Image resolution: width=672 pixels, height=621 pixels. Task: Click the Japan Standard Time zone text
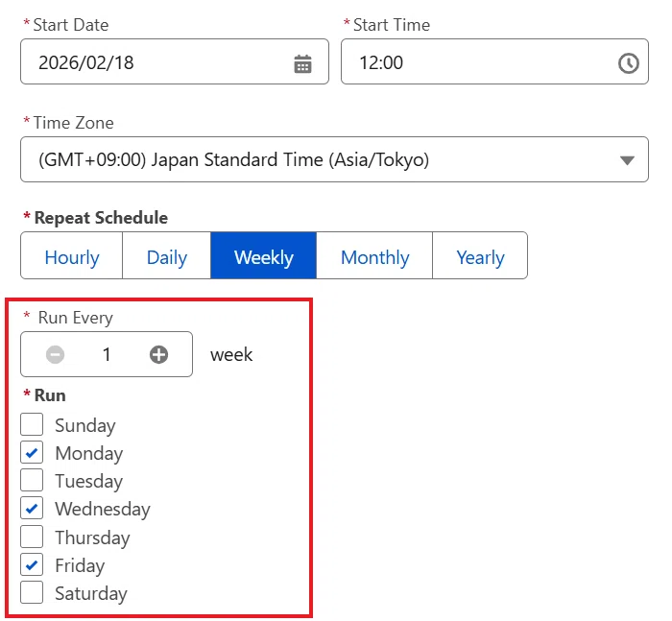[233, 160]
